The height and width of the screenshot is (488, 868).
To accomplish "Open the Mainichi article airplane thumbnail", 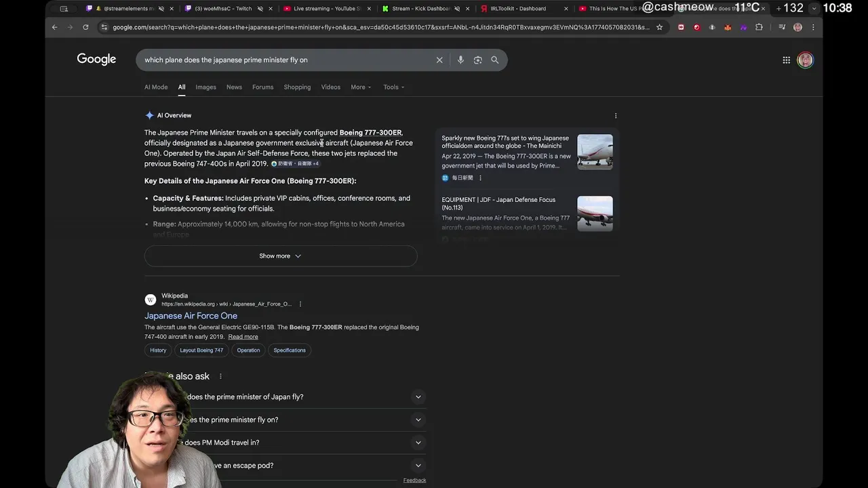I will pyautogui.click(x=595, y=152).
